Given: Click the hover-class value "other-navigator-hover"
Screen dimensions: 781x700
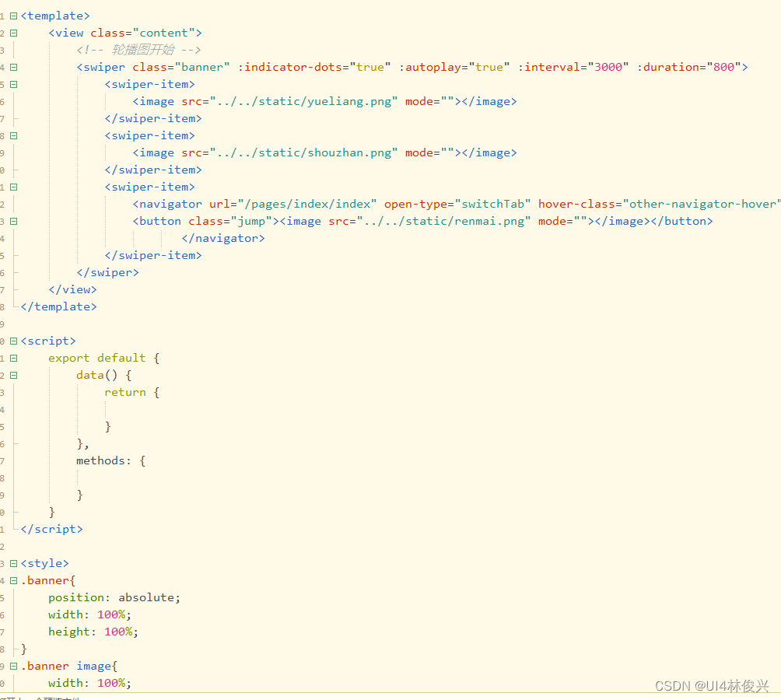Looking at the screenshot, I should pyautogui.click(x=702, y=204).
